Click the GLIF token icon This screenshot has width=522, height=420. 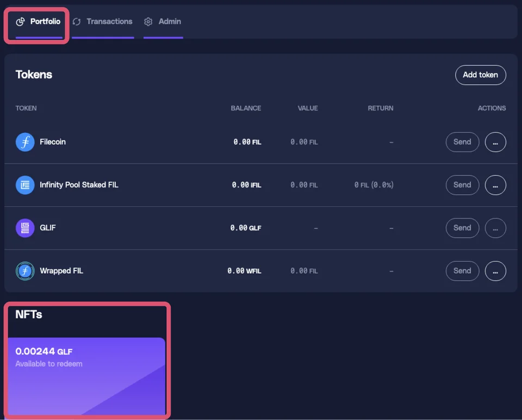(x=25, y=228)
